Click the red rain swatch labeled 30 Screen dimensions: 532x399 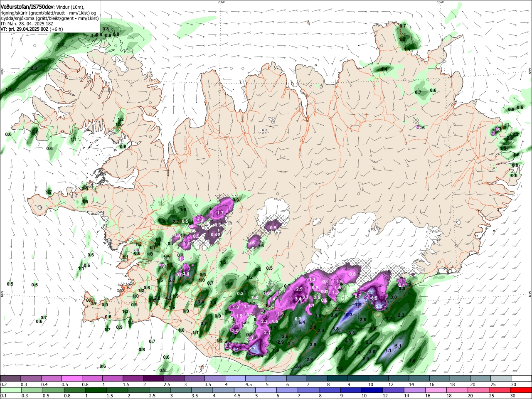pos(521,390)
